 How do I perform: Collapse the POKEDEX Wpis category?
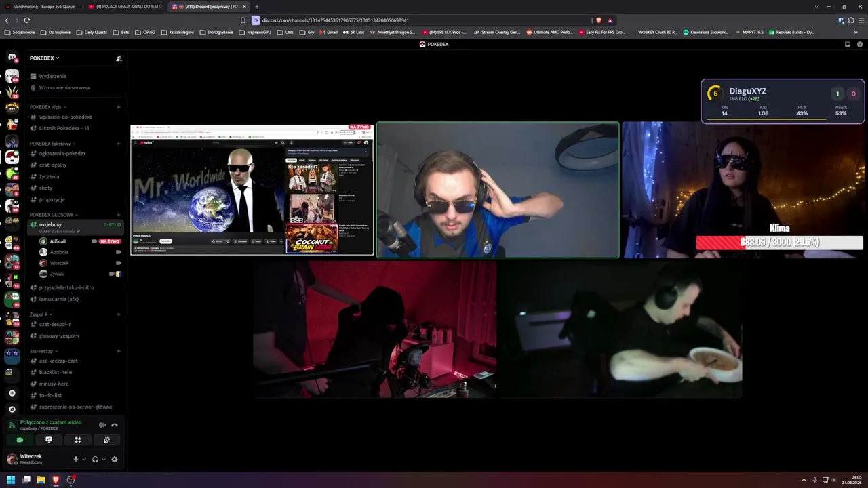pyautogui.click(x=47, y=107)
